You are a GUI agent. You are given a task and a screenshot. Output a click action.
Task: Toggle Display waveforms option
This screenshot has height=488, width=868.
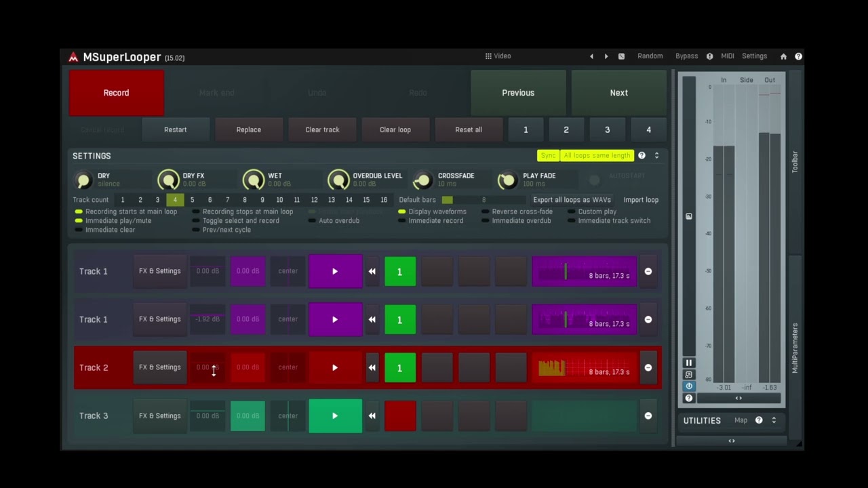432,211
